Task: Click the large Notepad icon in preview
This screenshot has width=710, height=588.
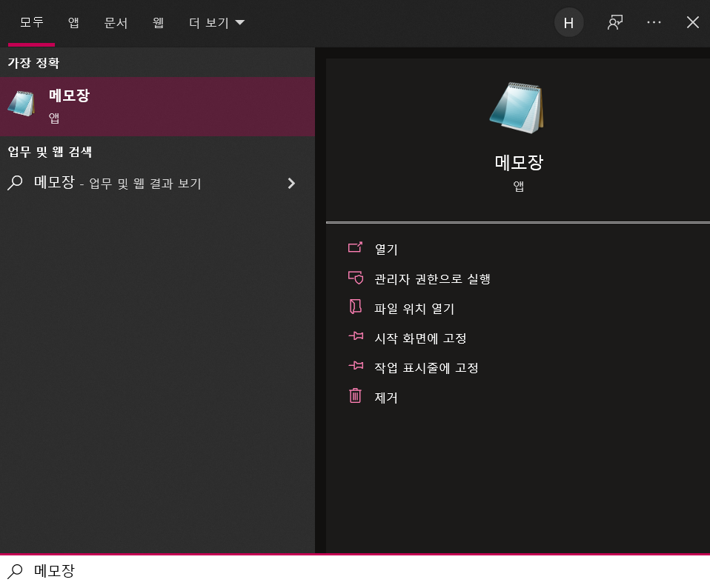Action: (517, 107)
